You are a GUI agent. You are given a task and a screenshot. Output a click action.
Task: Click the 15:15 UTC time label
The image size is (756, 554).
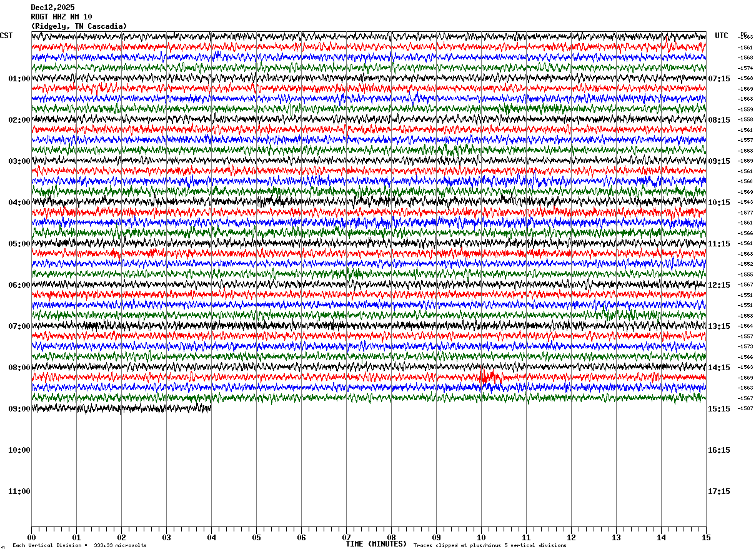click(x=719, y=409)
